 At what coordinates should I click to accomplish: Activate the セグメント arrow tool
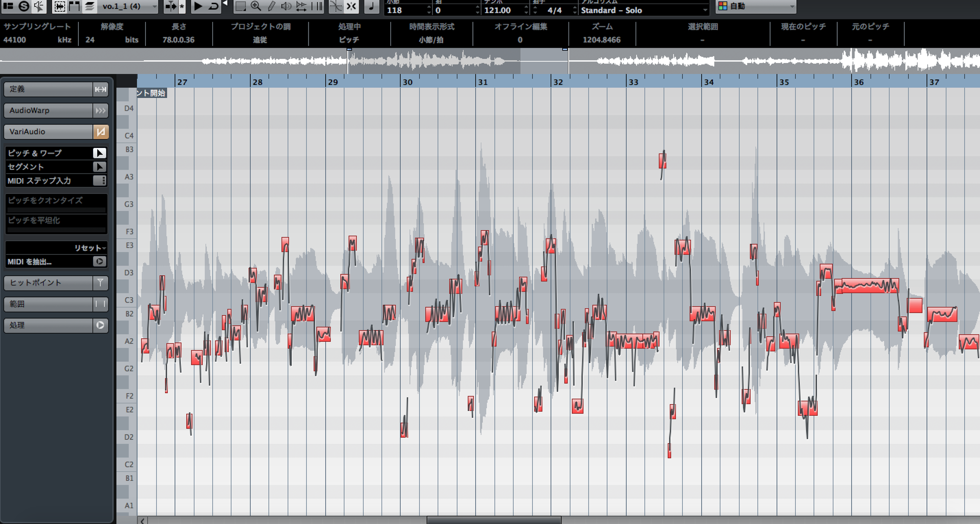(x=99, y=167)
